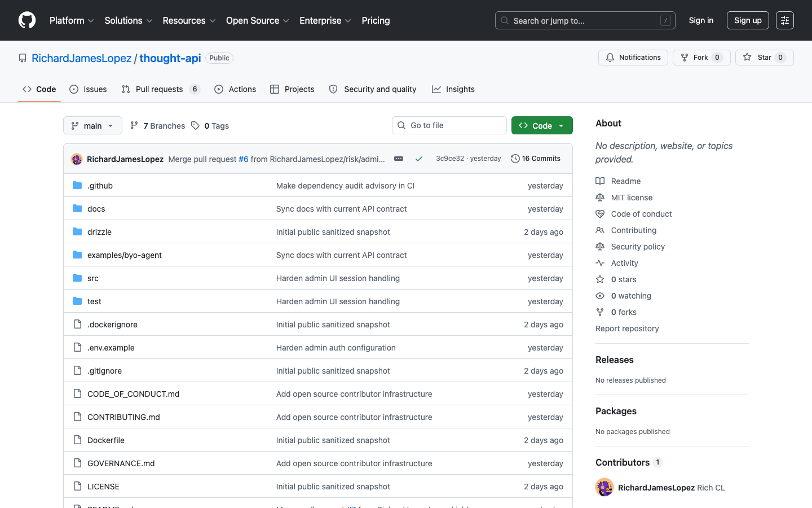Expand the green Code dropdown
This screenshot has height=508, width=812.
point(542,125)
